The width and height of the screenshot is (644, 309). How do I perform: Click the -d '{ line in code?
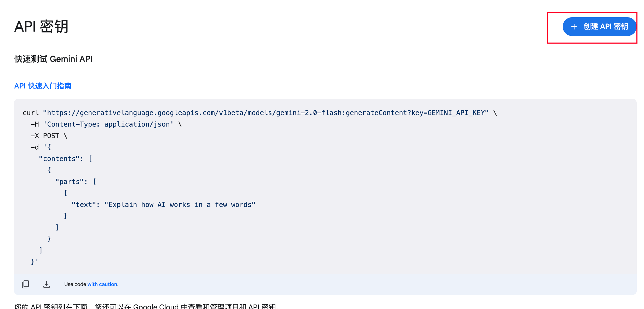click(x=41, y=147)
